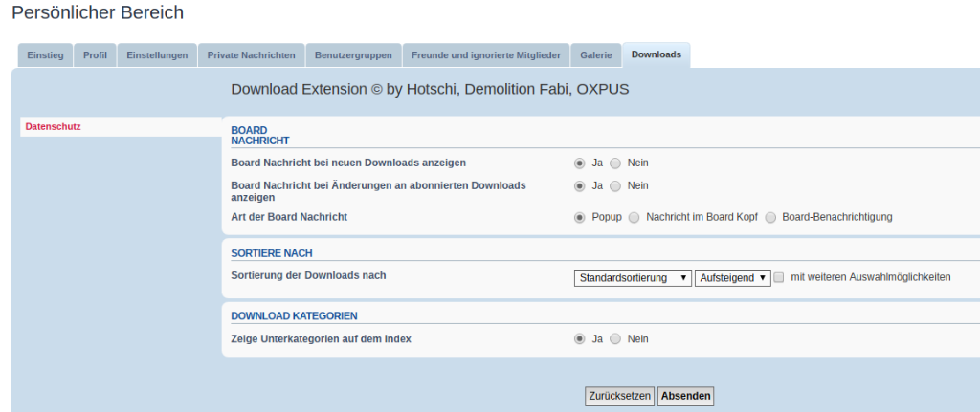Choose Nachricht im Board Kopf option
980x412 pixels.
coord(634,217)
